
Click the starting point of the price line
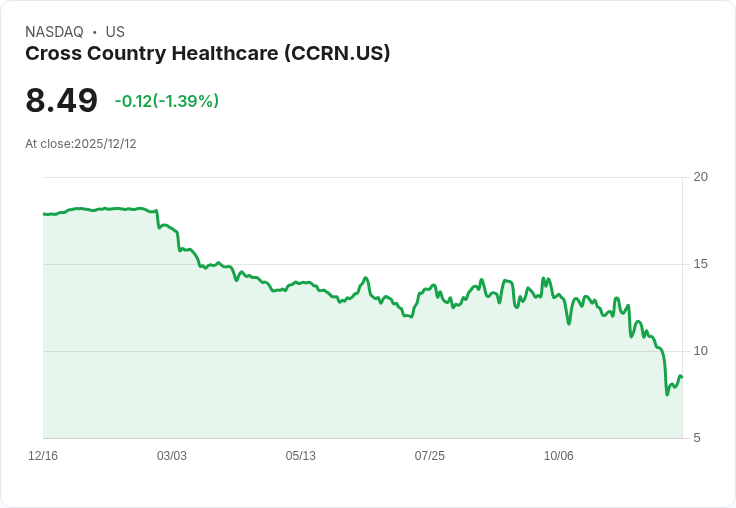(44, 214)
